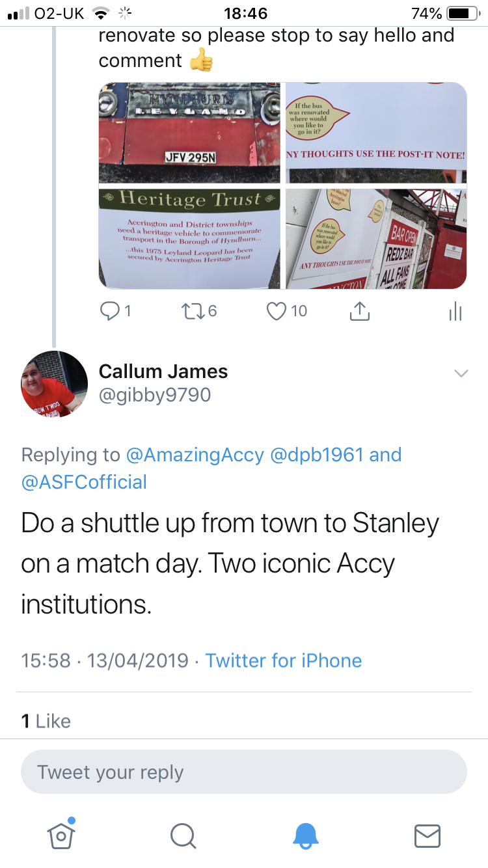Tap the share upload icon
488x868 pixels.
tap(359, 312)
